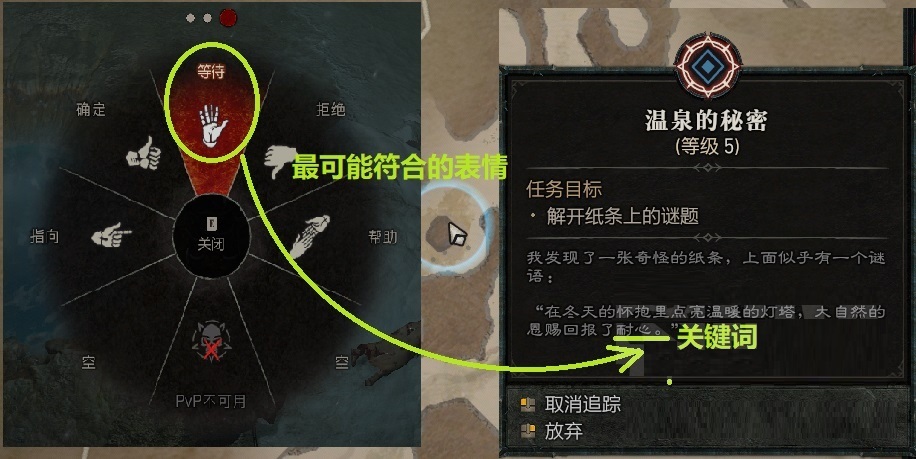916x459 pixels.
Task: Switch to the second wheel page dot
Action: pyautogui.click(x=207, y=18)
